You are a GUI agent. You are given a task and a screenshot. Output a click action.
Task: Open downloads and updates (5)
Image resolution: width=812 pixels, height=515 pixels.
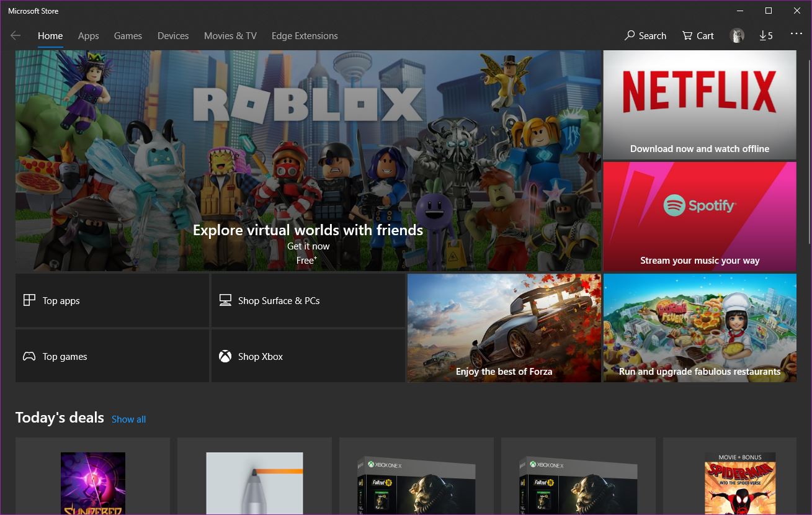766,36
